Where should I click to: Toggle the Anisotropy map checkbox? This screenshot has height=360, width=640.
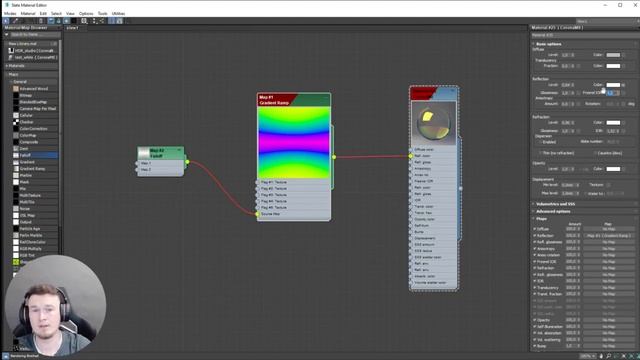pos(534,249)
